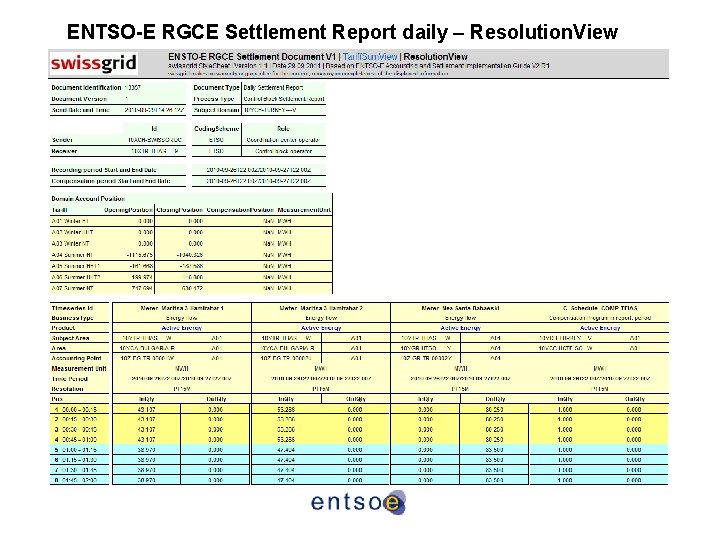Image resolution: width=720 pixels, height=540 pixels.
Task: Click the ENSTO-E RGCE Settlement Document V1 heading
Action: click(x=252, y=57)
